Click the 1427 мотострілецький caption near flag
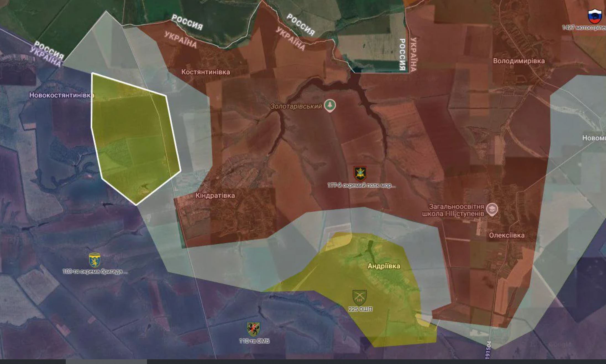The image size is (606, 364). 584,28
